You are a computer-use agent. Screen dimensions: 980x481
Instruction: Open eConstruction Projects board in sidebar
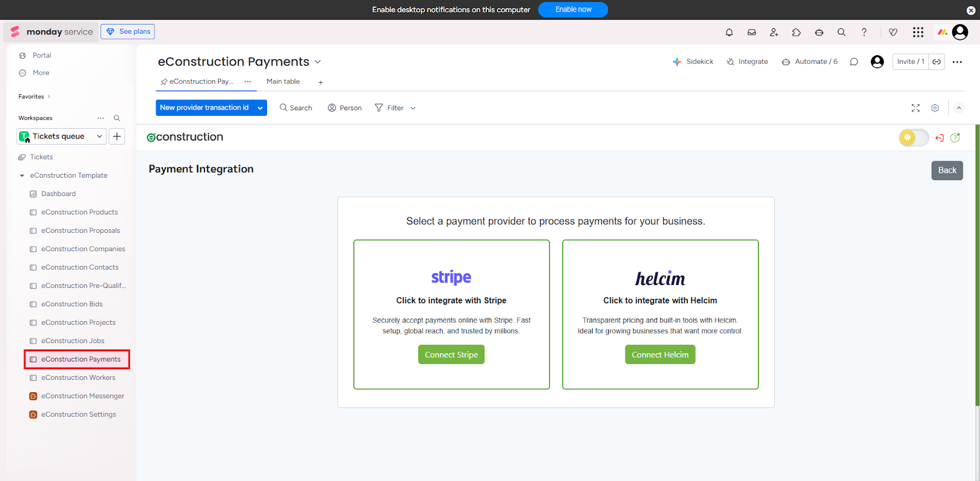coord(78,322)
